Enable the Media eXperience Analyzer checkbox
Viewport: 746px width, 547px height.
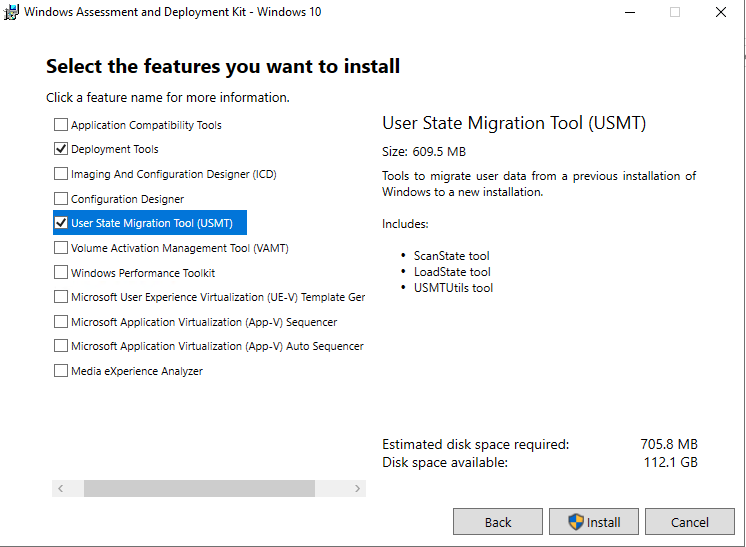point(61,371)
